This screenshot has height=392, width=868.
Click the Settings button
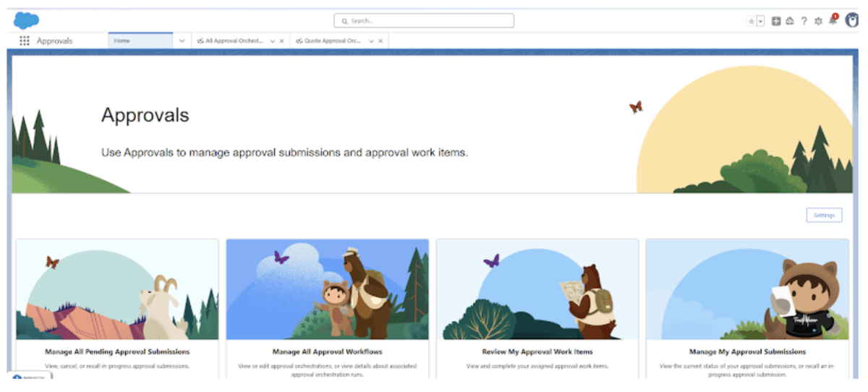[824, 216]
